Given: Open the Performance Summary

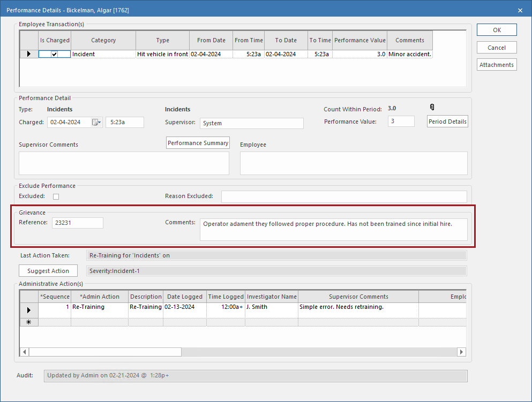Looking at the screenshot, I should pyautogui.click(x=198, y=142).
